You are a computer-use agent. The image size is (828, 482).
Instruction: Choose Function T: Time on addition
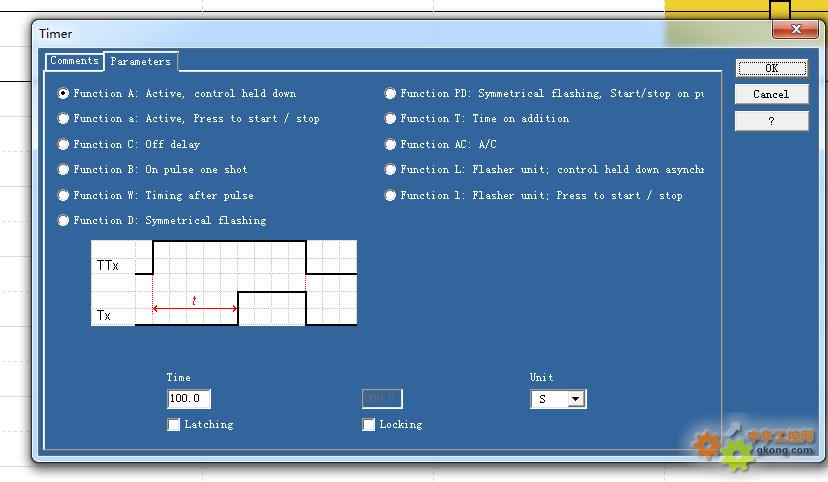[x=391, y=118]
